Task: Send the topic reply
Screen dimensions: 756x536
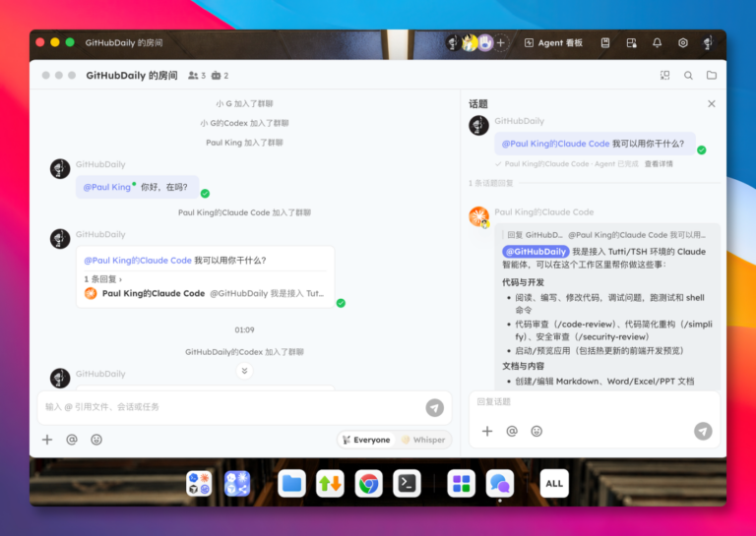Action: [703, 431]
